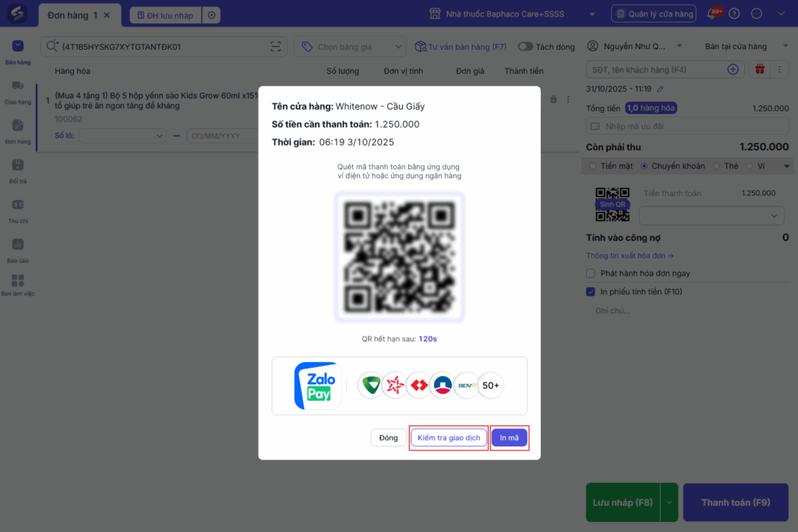Open Chọn bảng giá dropdown
Image resolution: width=798 pixels, height=532 pixels.
350,46
